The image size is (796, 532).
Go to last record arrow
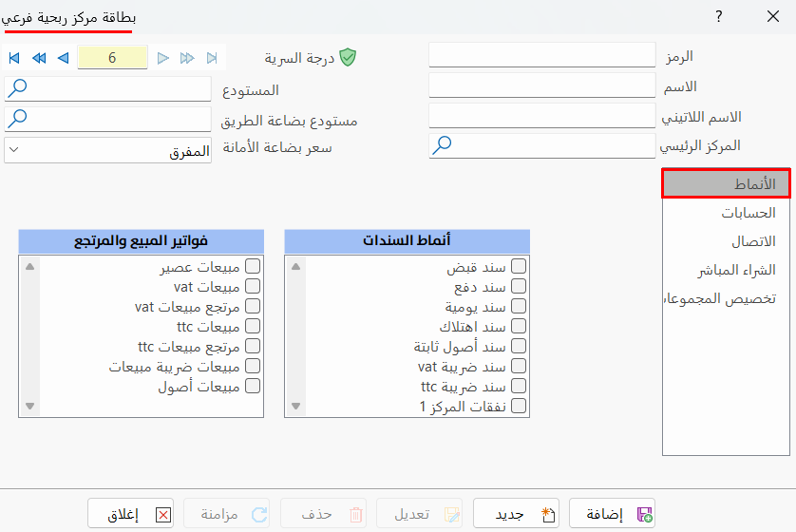[x=212, y=58]
